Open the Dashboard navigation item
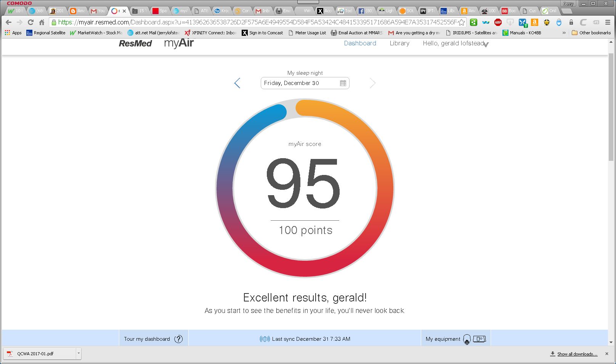Image resolution: width=616 pixels, height=364 pixels. 360,43
